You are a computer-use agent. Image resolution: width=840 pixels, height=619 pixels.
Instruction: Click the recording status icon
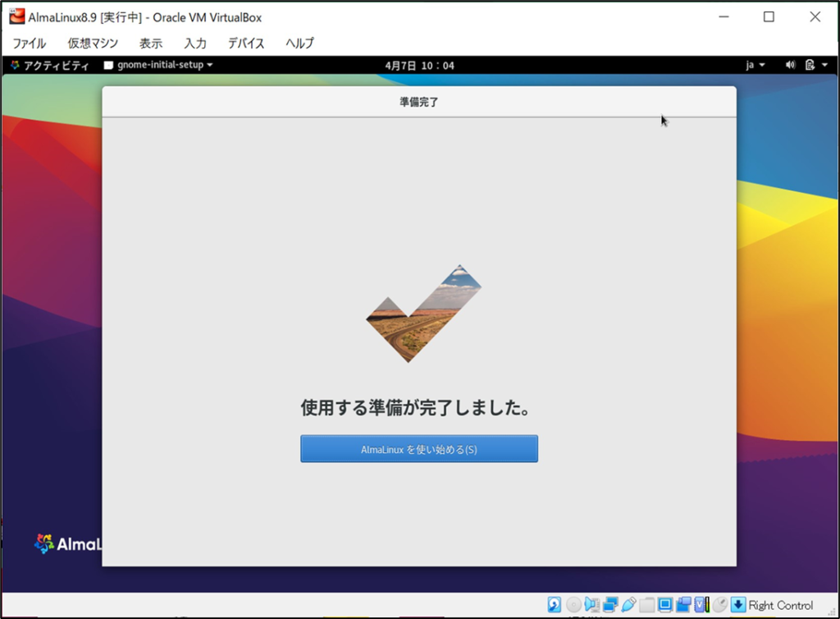coord(683,605)
